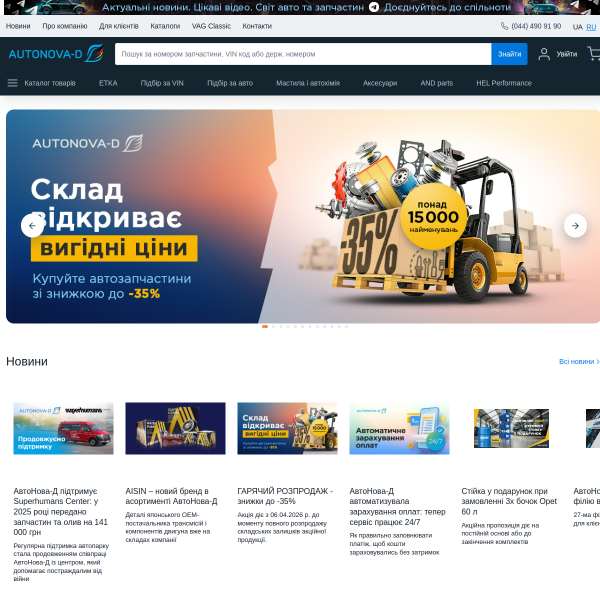Click the user account icon near Увійти

(x=544, y=54)
